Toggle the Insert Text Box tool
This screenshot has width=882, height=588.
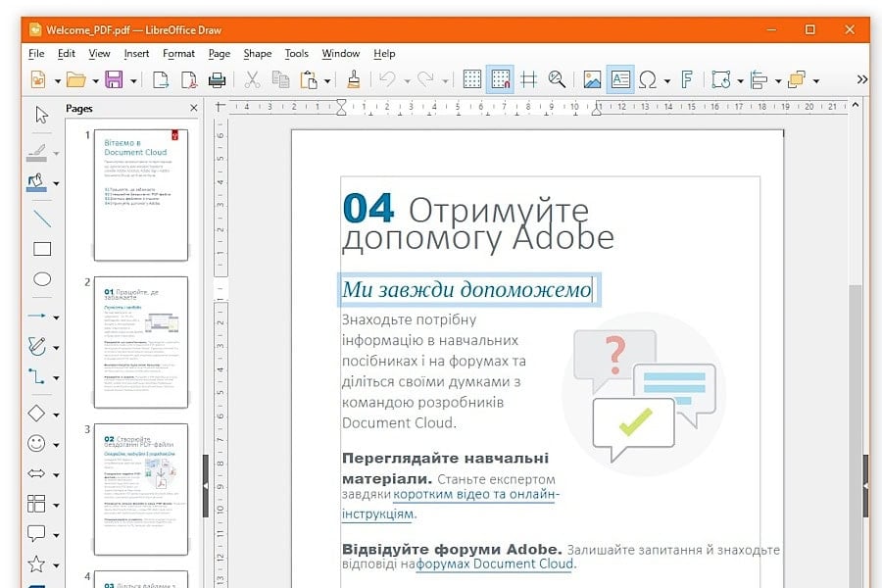[620, 79]
